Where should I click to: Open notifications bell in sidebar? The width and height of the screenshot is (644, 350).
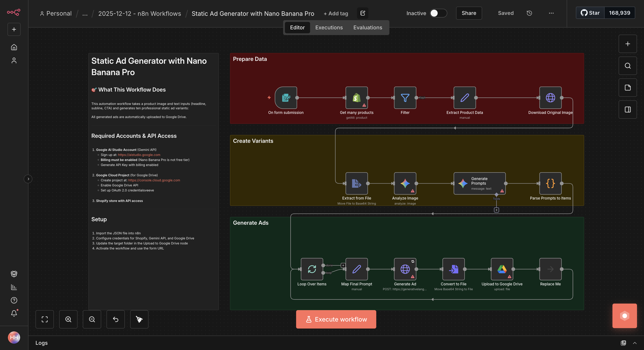[14, 313]
